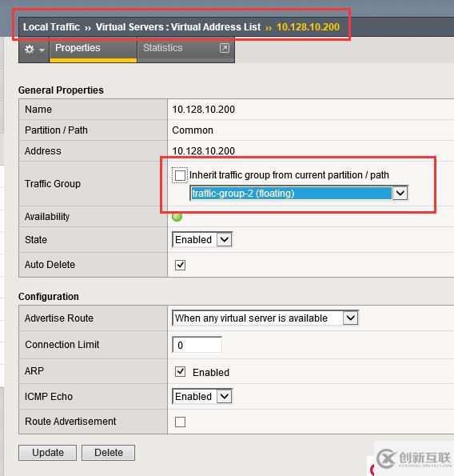
Task: Click the Partition / Path label
Action: [x=56, y=130]
